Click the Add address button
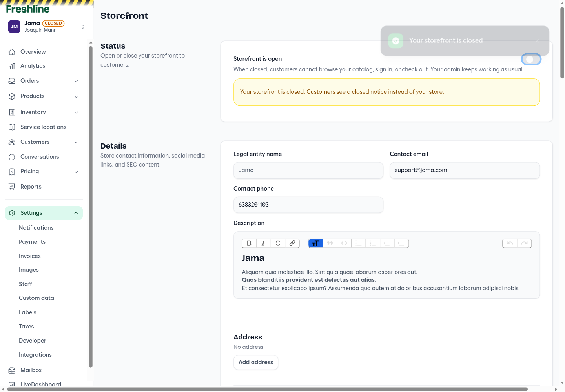Image resolution: width=565 pixels, height=392 pixels. [256, 362]
